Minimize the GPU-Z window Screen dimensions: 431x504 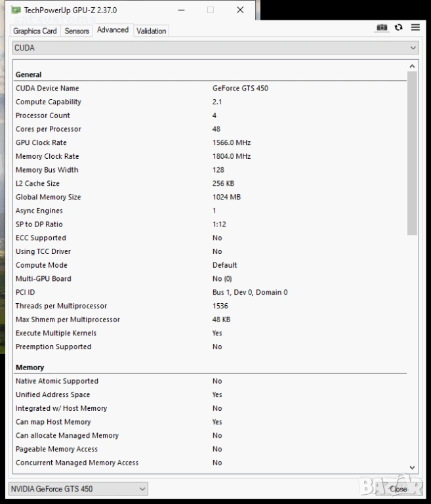point(181,10)
